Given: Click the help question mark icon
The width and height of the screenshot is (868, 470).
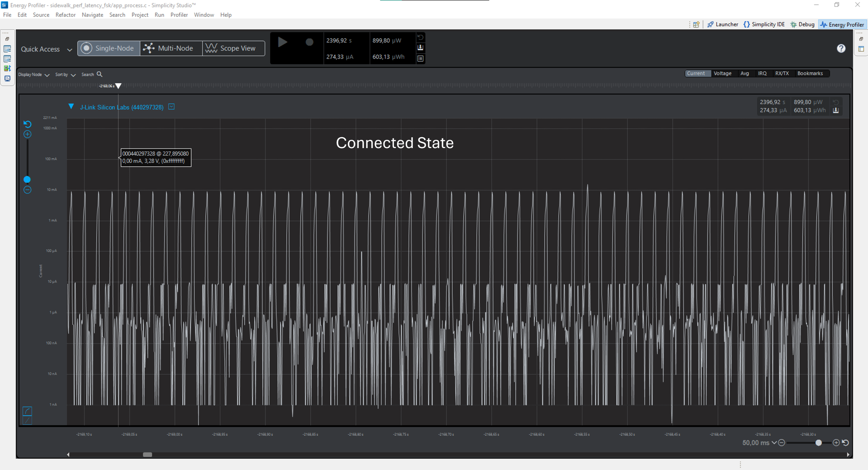Looking at the screenshot, I should click(841, 48).
